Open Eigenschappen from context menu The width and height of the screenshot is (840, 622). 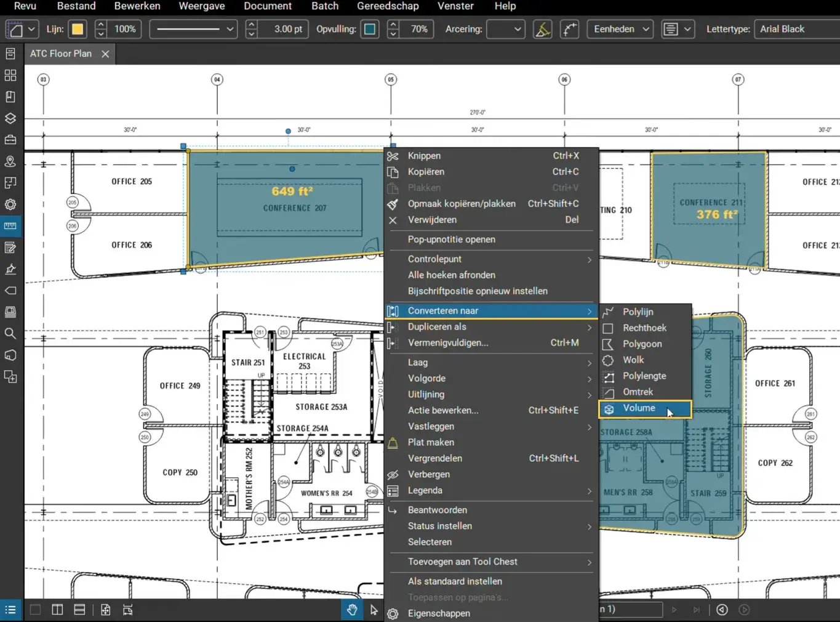(491, 613)
